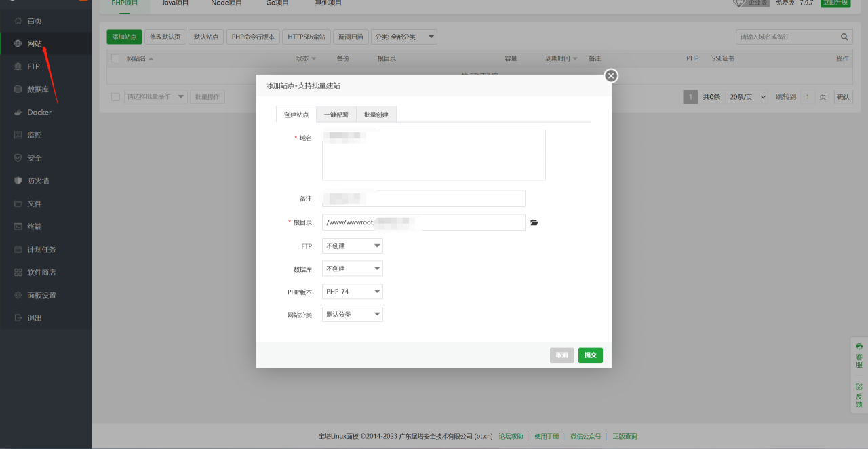
Task: Browse folder icon next to 根目录
Action: [534, 222]
